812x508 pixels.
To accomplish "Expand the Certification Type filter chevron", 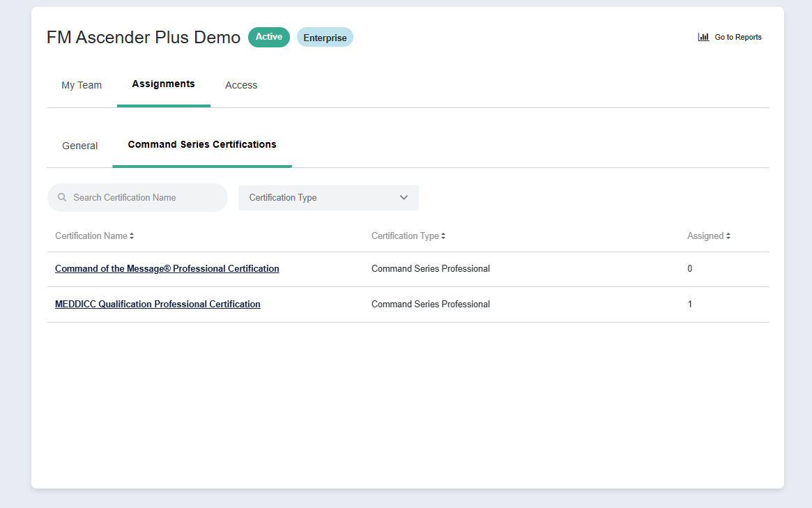I will click(x=404, y=197).
